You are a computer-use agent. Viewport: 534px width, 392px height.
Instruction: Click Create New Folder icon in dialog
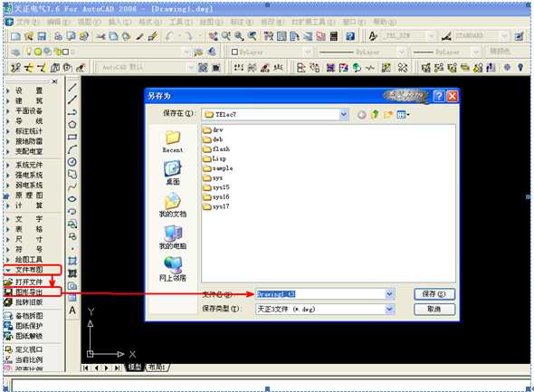(x=388, y=115)
